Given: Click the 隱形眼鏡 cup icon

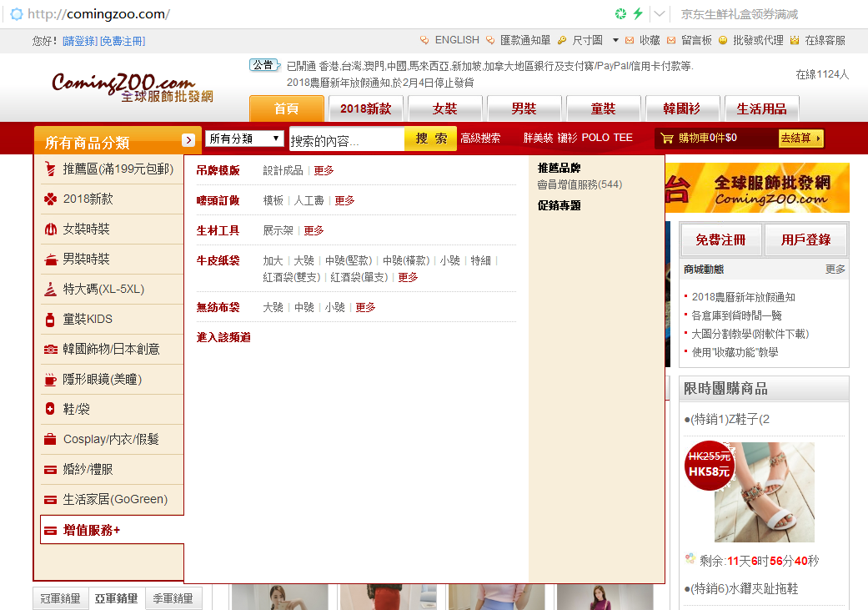Looking at the screenshot, I should [51, 380].
